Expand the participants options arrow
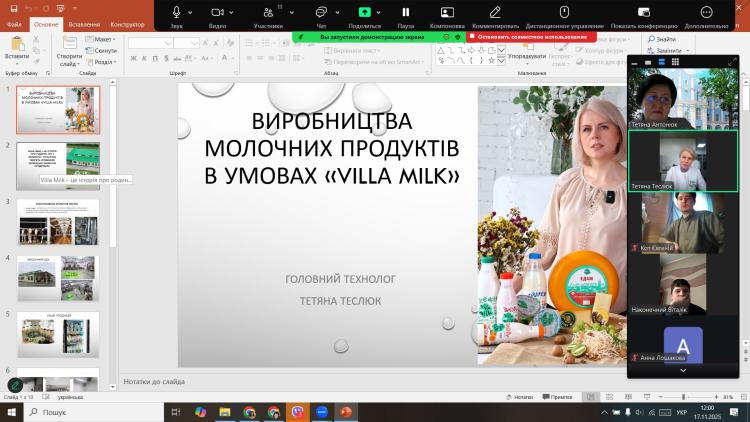 coord(292,12)
